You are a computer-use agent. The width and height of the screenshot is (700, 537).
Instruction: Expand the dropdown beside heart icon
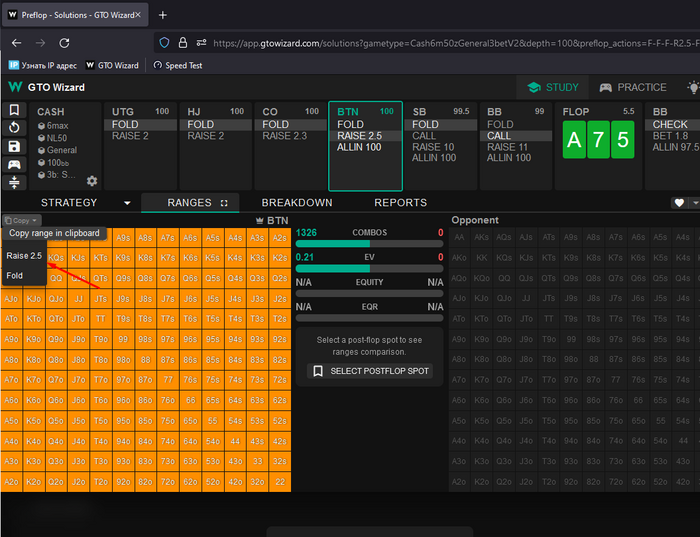click(x=695, y=203)
